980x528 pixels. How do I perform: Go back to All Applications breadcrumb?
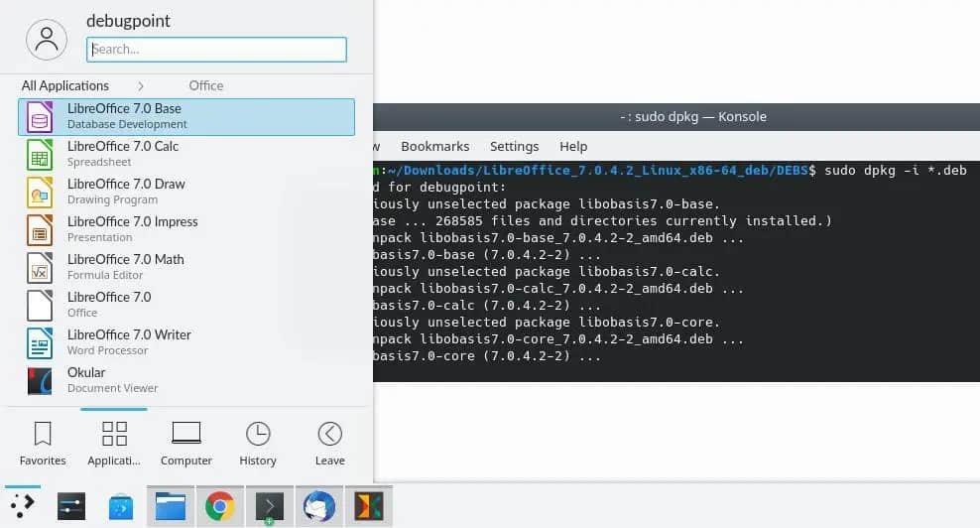(x=65, y=85)
